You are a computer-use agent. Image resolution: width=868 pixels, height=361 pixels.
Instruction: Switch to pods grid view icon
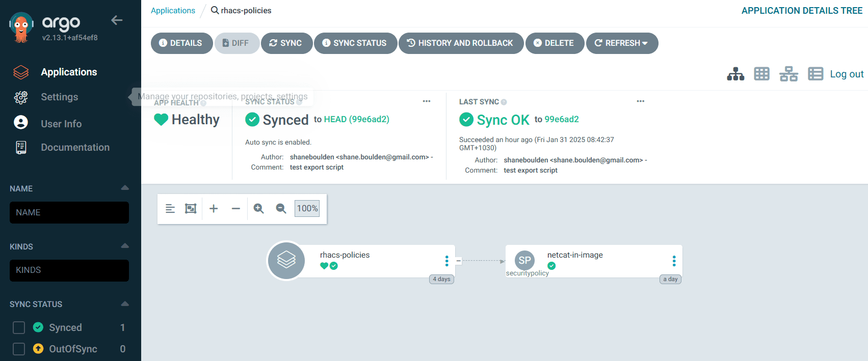pos(762,74)
